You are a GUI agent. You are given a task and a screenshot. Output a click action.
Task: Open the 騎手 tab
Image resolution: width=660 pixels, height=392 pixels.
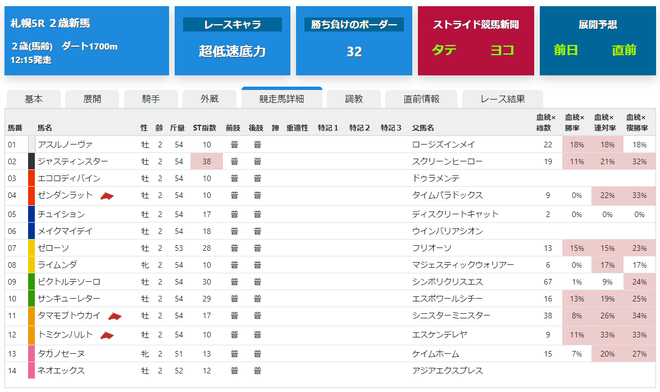(151, 99)
